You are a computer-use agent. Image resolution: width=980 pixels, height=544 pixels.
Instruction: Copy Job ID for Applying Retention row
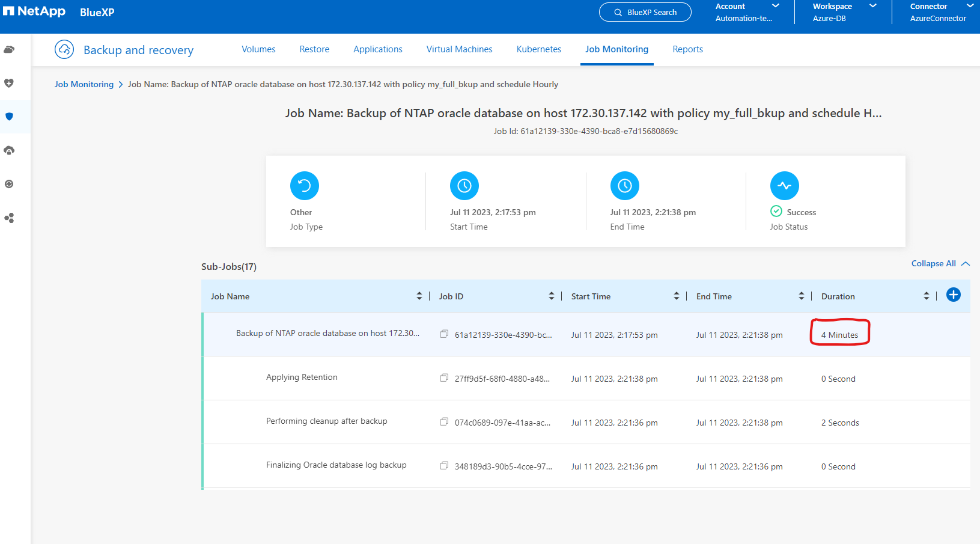tap(444, 378)
